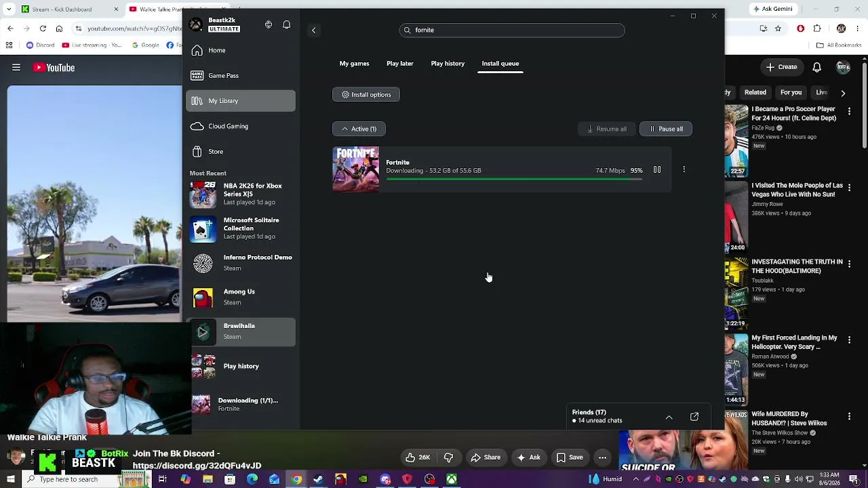Image resolution: width=868 pixels, height=488 pixels.
Task: Expand the Friends (17) panel
Action: (669, 417)
